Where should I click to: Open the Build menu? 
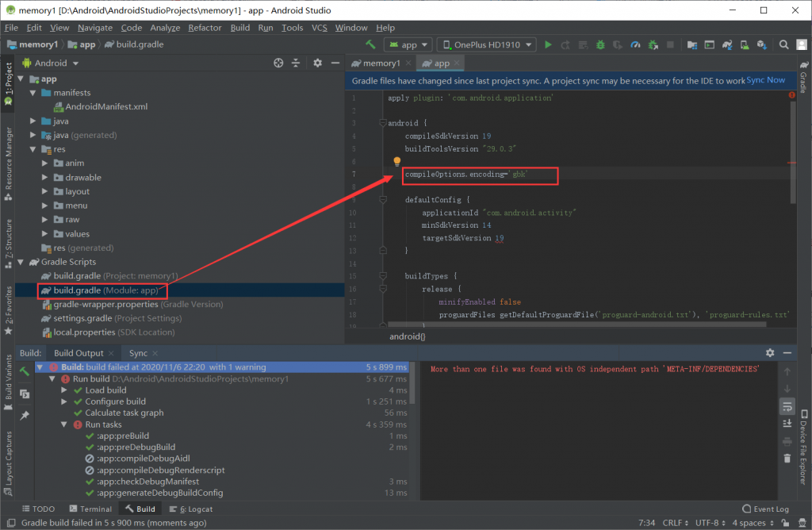239,28
